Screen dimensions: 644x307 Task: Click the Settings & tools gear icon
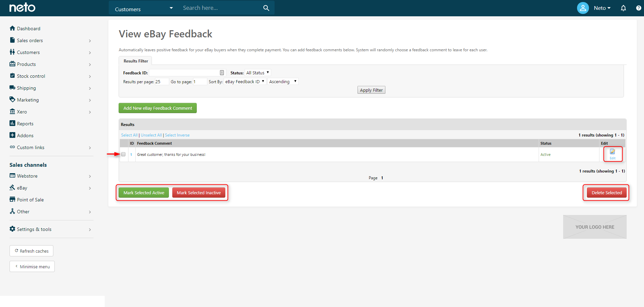pyautogui.click(x=13, y=229)
